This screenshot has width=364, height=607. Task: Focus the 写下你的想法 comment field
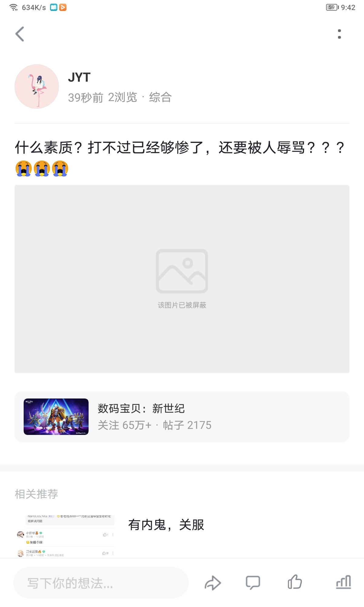(x=101, y=583)
